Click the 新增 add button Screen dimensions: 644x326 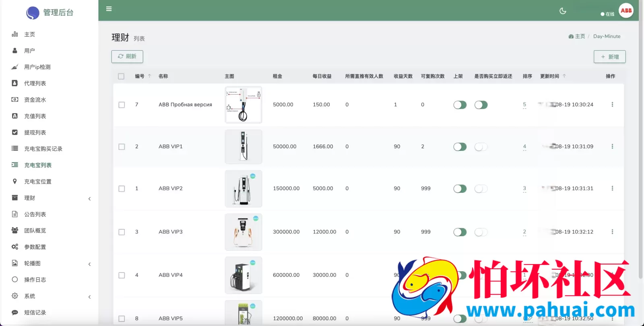click(610, 57)
